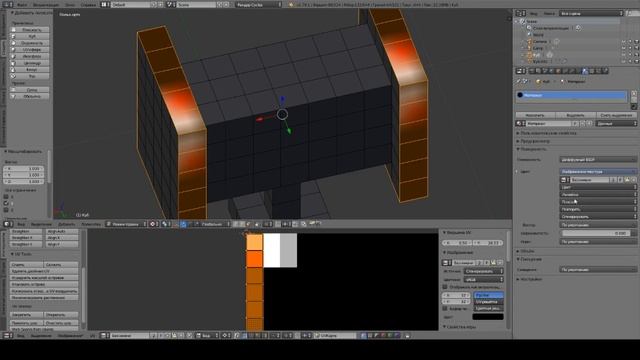
Task: Switch to edge select mode
Action: pos(242,224)
